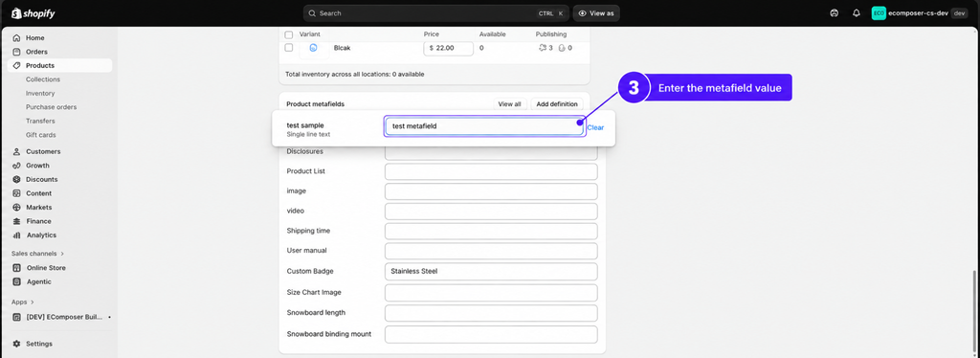Click the Shipping time field

point(491,232)
